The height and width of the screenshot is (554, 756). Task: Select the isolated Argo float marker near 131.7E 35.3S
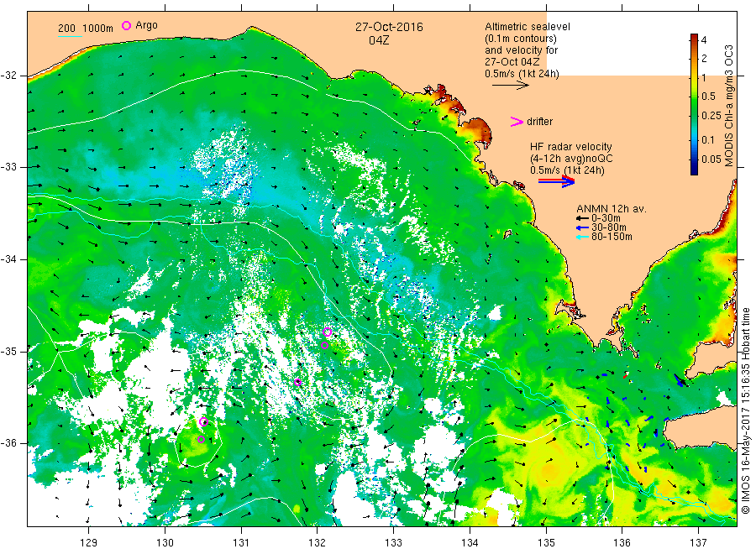[297, 383]
